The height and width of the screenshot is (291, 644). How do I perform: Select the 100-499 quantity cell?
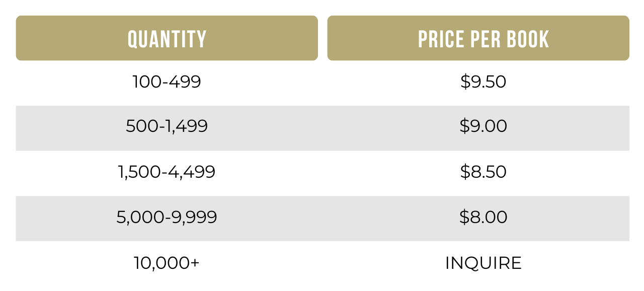(167, 82)
